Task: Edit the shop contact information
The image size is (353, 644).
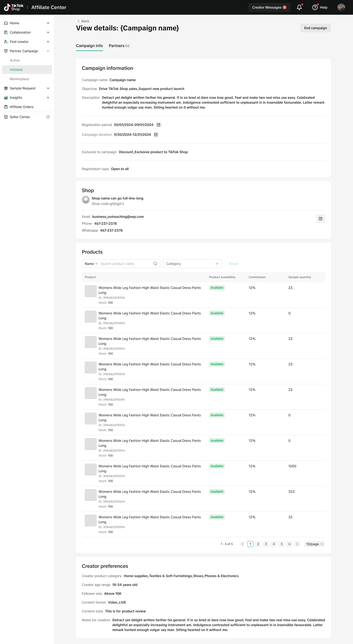Action: pyautogui.click(x=320, y=219)
